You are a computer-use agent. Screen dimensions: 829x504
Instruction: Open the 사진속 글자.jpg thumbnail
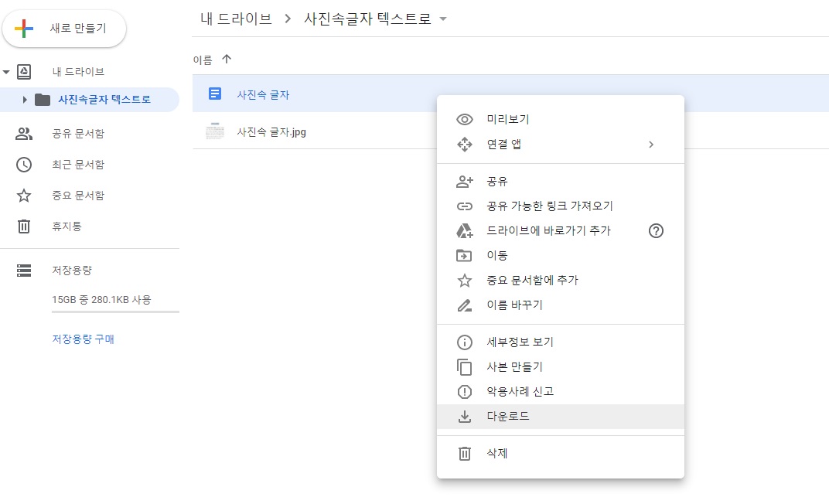tap(215, 131)
